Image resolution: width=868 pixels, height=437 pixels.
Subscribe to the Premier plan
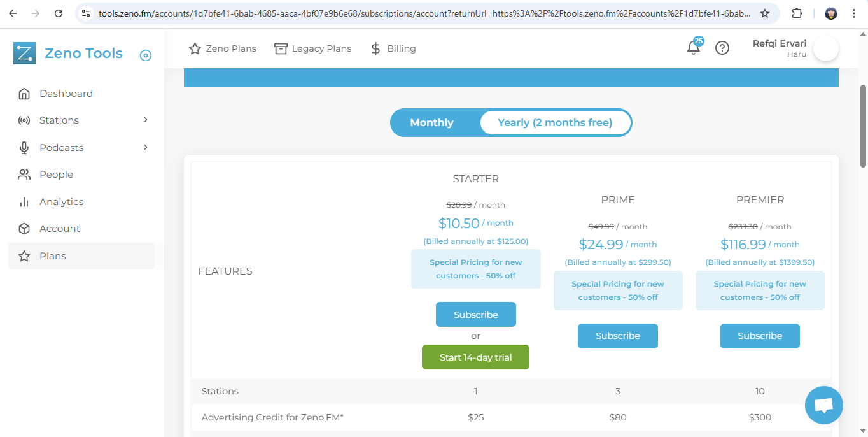[760, 336]
